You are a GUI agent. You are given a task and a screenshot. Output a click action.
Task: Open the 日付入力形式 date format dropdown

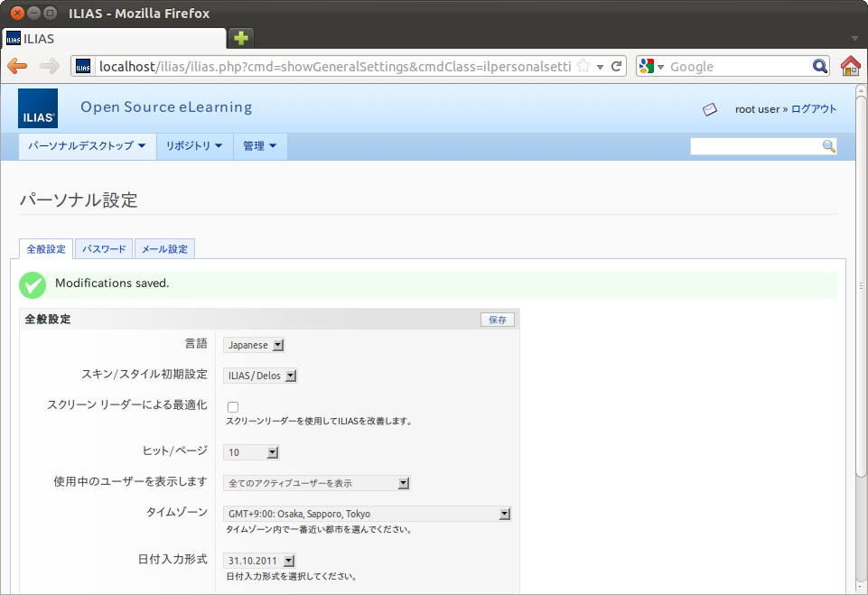click(x=261, y=561)
